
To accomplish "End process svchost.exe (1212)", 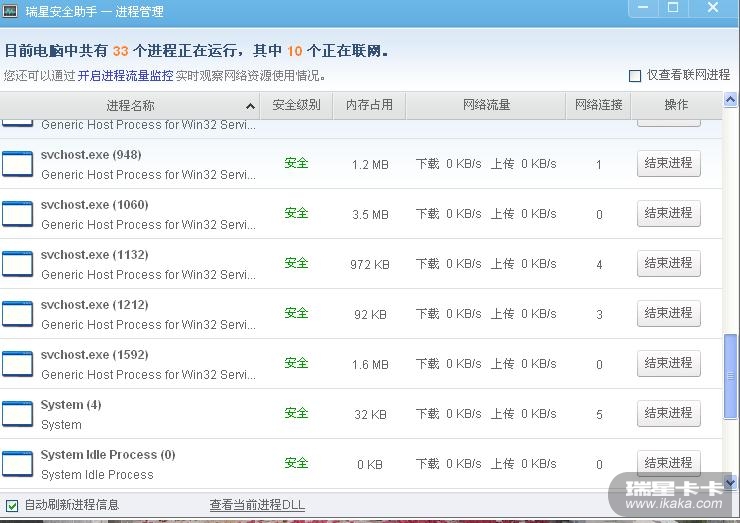I will pyautogui.click(x=668, y=313).
